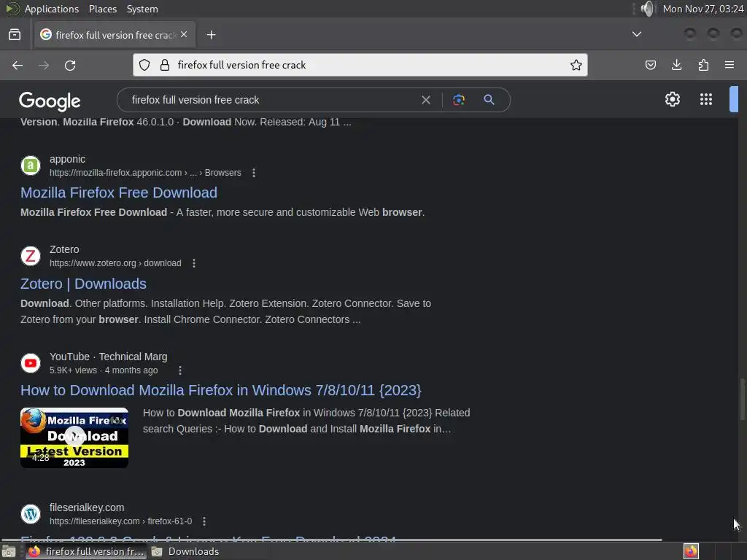
Task: Click the horizontal scrollbar at page bottom
Action: tap(332, 540)
